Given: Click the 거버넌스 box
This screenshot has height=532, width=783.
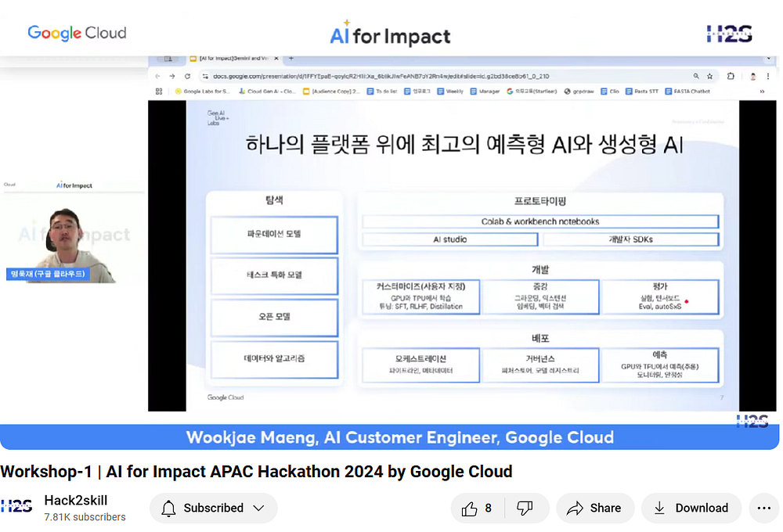Looking at the screenshot, I should [540, 365].
